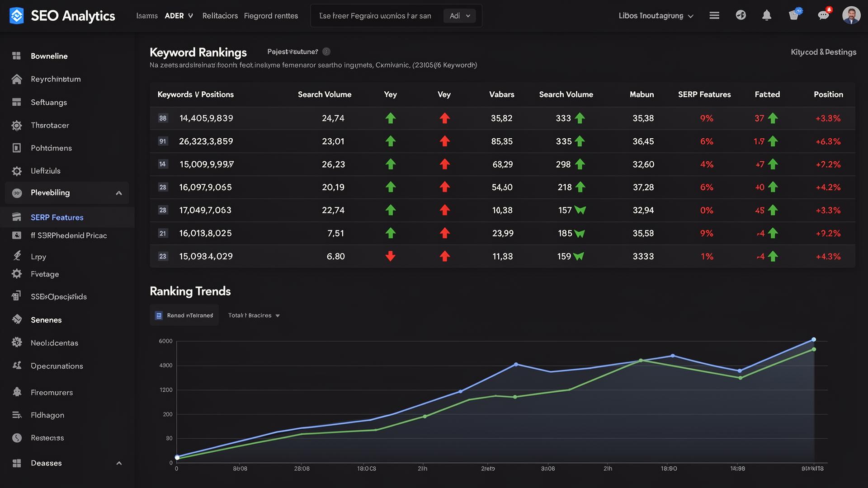Screen dimensions: 868x488
Task: Toggle the Renad Telraned legend checkbox
Action: (159, 315)
